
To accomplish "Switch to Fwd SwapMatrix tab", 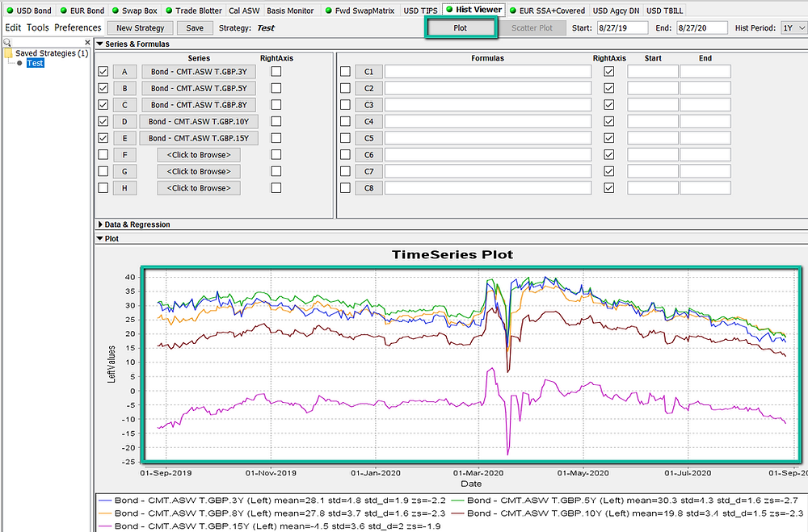I will (x=360, y=10).
